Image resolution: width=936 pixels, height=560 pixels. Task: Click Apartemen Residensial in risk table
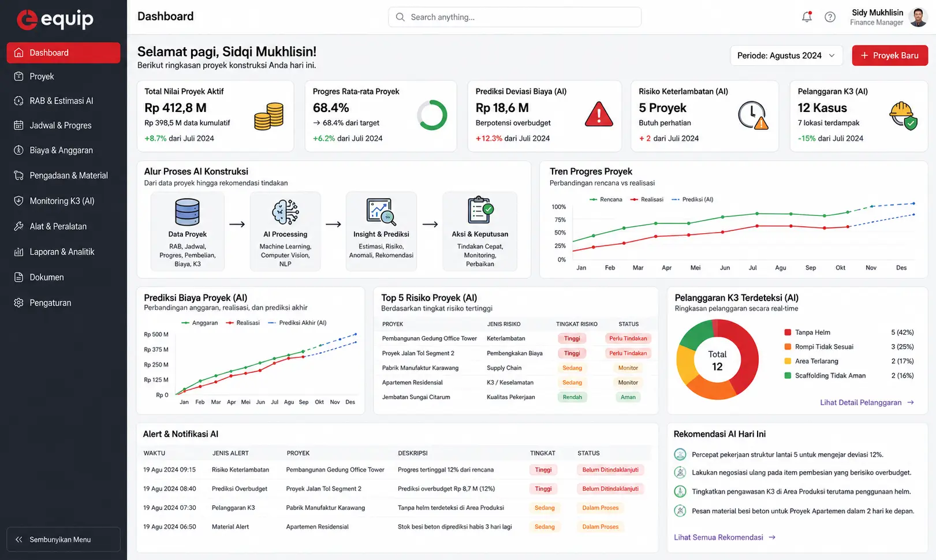point(412,383)
